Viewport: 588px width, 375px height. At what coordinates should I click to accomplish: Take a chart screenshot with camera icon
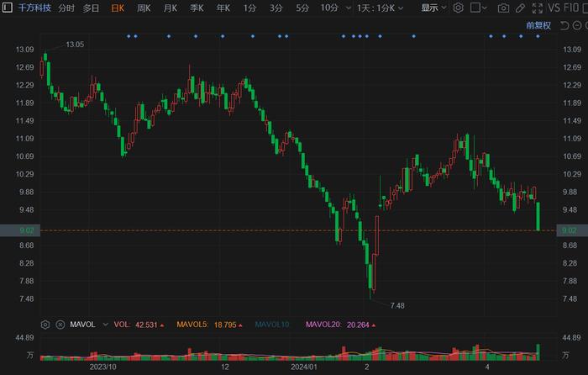[503, 8]
